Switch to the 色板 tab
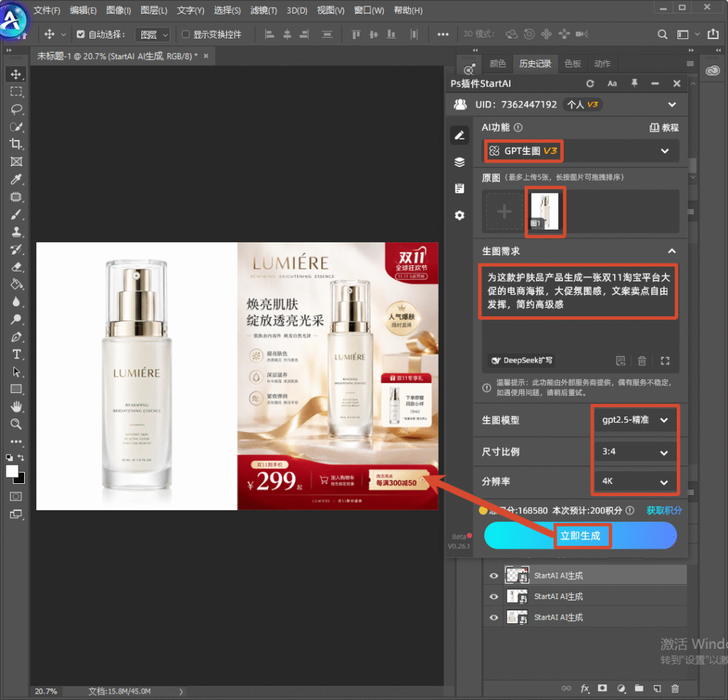The image size is (728, 700). point(572,63)
